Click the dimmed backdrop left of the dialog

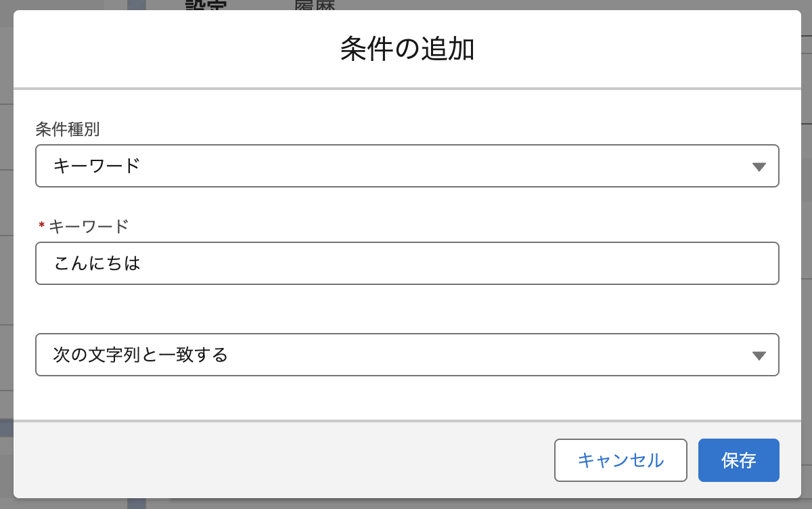6,271
